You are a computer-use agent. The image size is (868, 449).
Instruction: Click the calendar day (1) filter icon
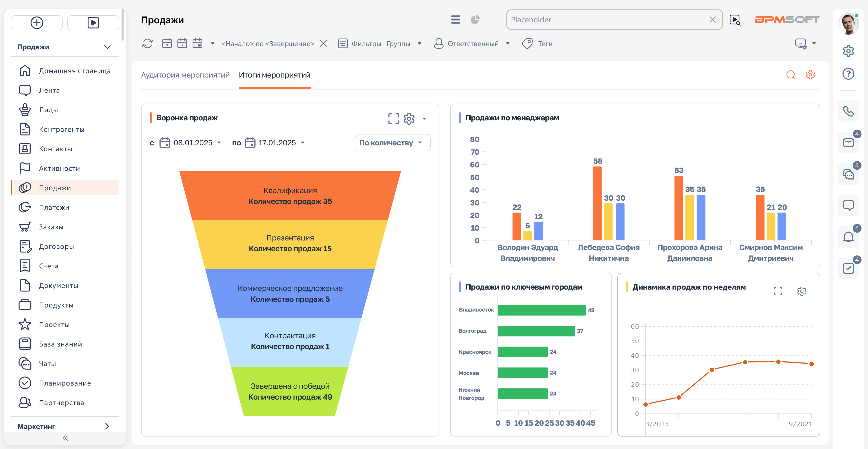167,43
